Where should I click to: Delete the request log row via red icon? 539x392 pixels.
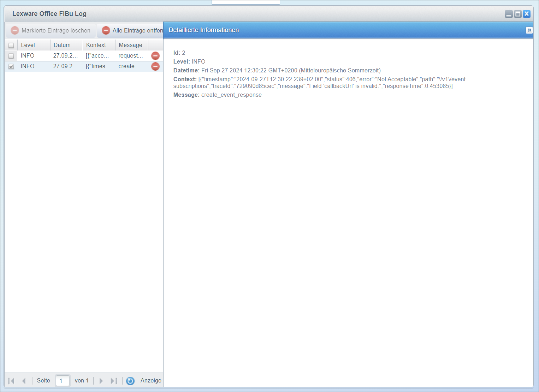pyautogui.click(x=155, y=56)
